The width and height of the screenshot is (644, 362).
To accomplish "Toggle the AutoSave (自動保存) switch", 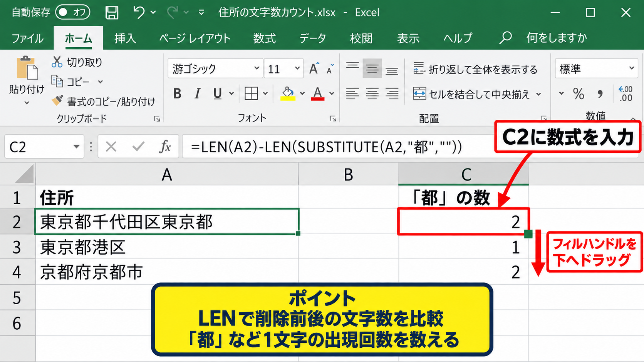I will click(72, 12).
